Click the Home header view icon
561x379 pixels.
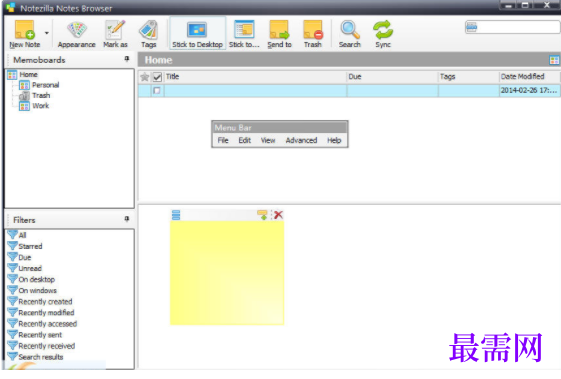[554, 60]
